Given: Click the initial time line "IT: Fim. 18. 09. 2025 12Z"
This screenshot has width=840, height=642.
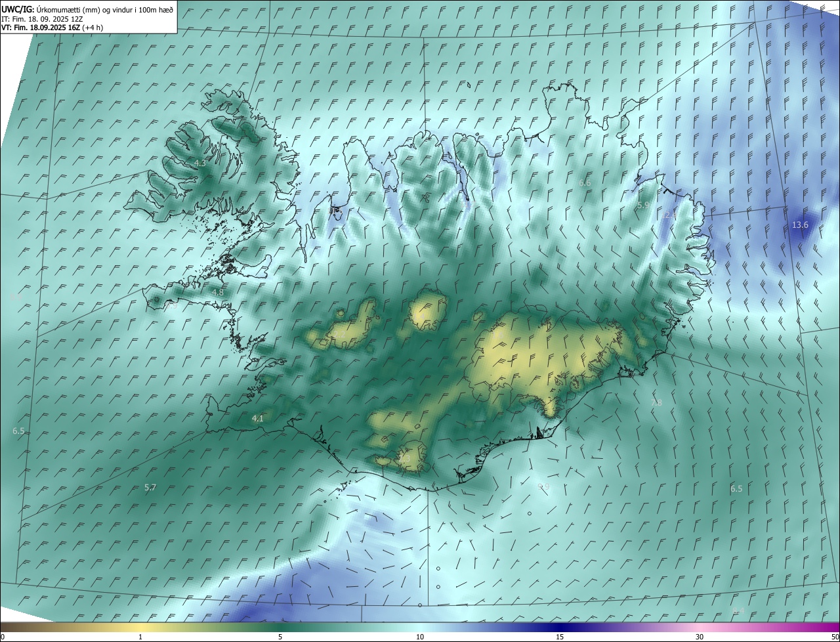Looking at the screenshot, I should 43,19.
